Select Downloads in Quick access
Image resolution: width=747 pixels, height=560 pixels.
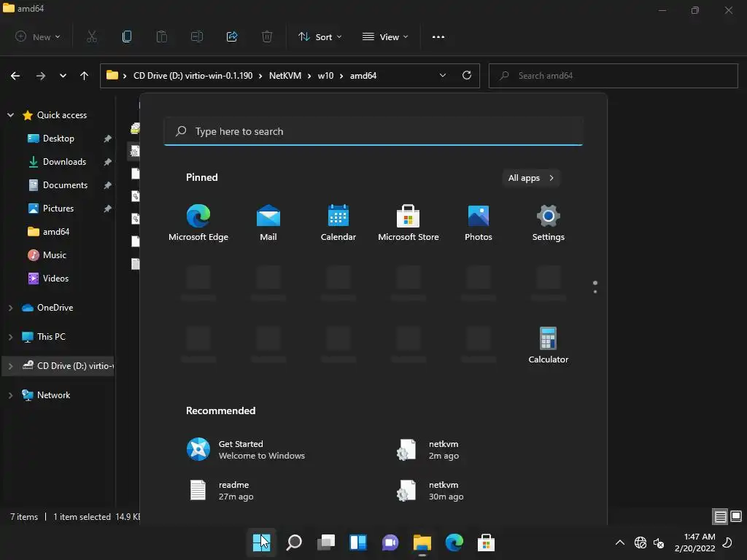(64, 162)
